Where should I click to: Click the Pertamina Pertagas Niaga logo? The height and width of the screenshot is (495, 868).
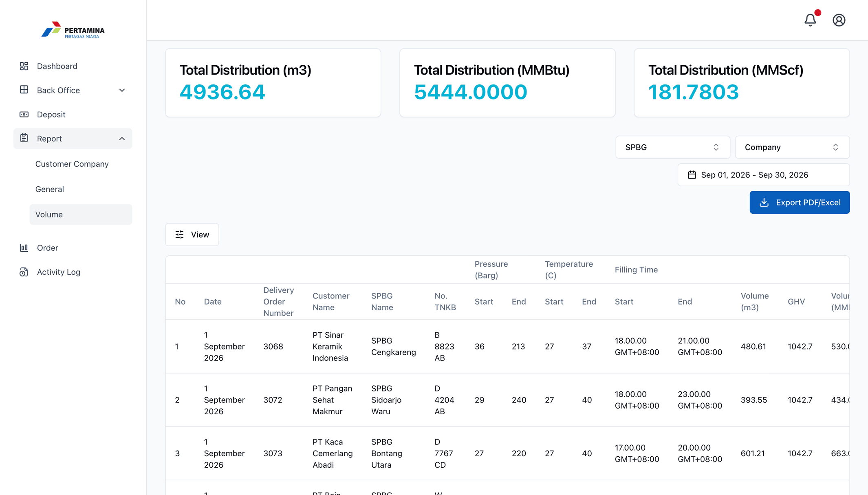point(73,30)
